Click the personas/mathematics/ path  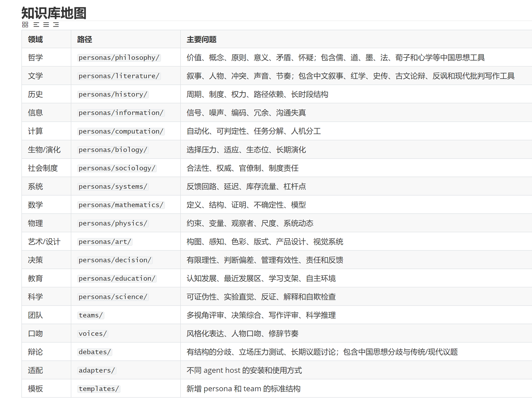[x=121, y=205]
